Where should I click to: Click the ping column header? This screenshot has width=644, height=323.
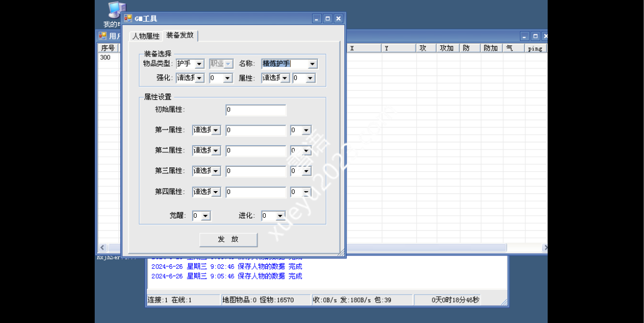(535, 49)
